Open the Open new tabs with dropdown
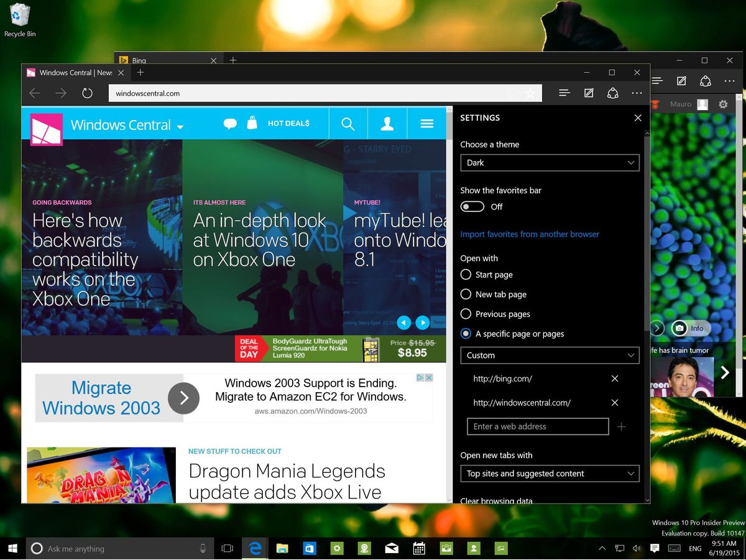746x560 pixels. pyautogui.click(x=550, y=473)
